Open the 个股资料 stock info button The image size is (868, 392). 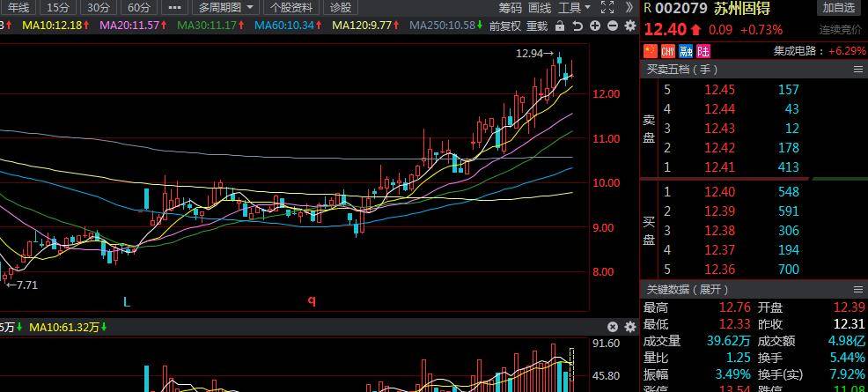291,7
